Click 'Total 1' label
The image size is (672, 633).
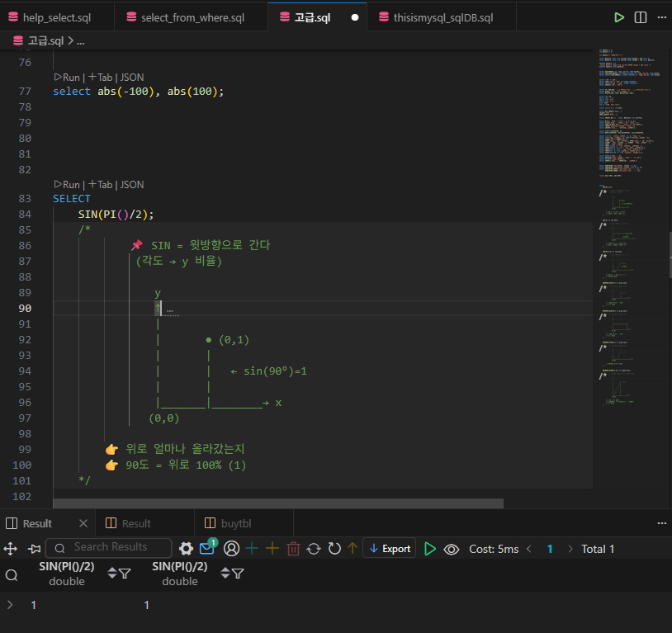tap(598, 549)
